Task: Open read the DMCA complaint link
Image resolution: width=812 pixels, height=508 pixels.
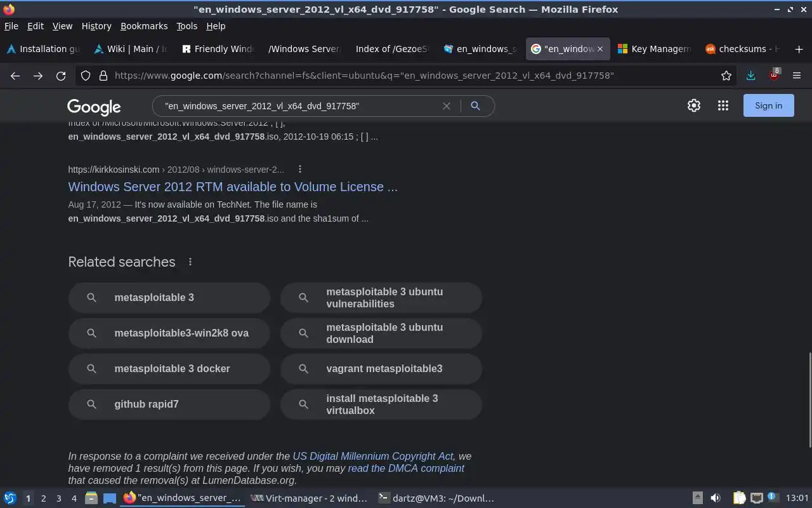Action: [406, 468]
